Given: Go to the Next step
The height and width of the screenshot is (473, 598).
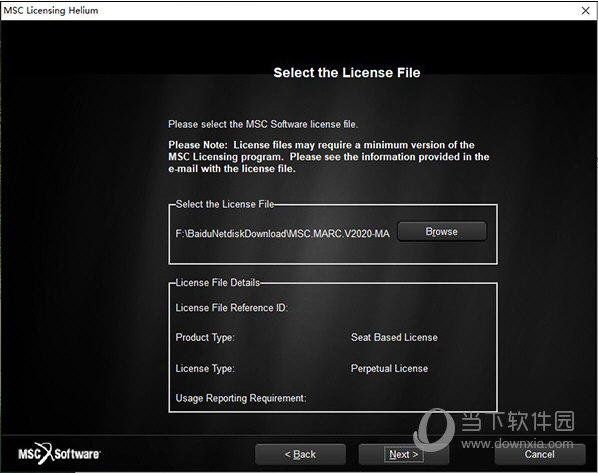Looking at the screenshot, I should coord(403,454).
